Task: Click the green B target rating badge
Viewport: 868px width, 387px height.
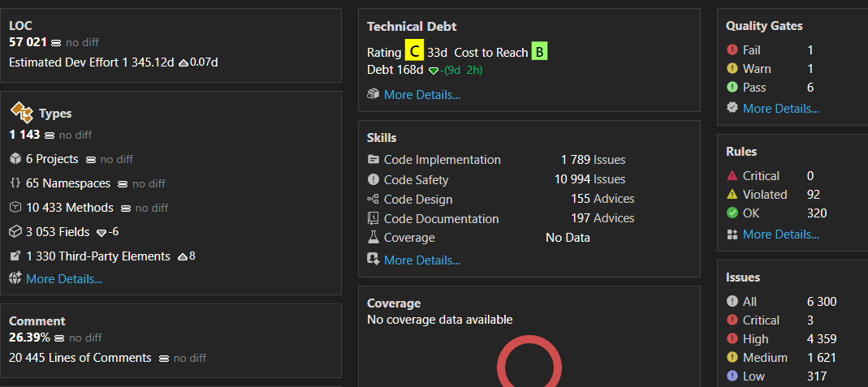Action: 539,52
